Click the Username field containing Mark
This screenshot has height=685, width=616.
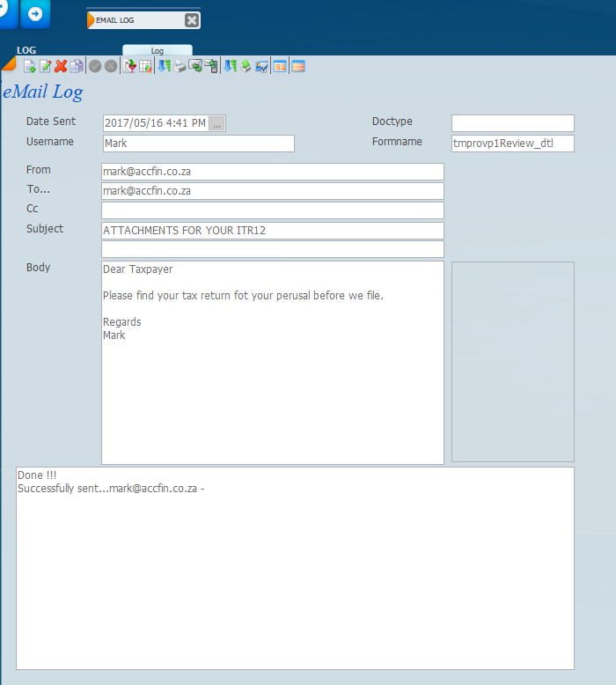click(x=198, y=144)
